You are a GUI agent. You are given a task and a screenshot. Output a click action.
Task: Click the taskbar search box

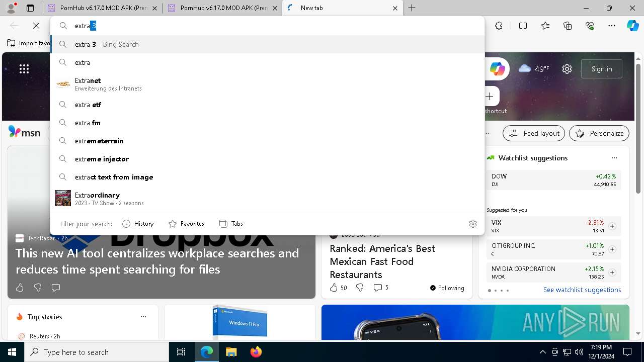97,352
